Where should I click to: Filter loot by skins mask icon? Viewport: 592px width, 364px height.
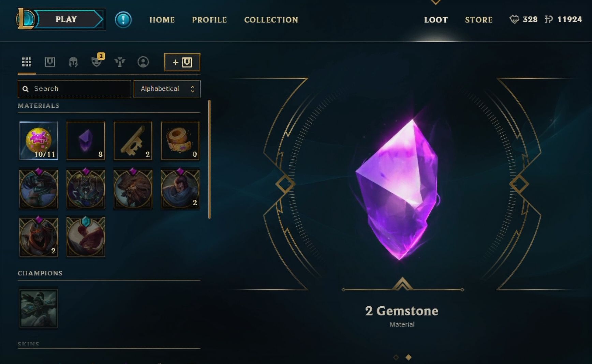tap(97, 62)
